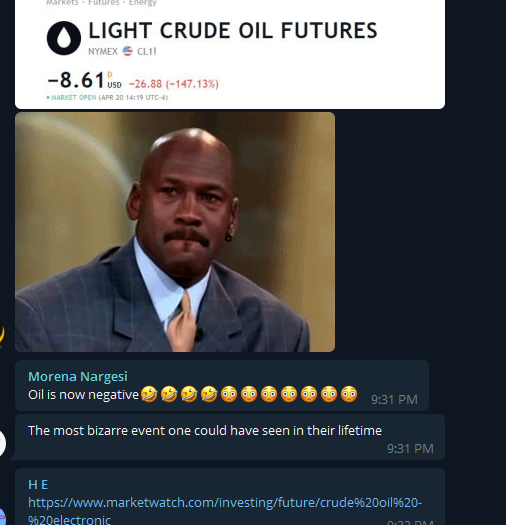Screen dimensions: 506x525
Task: Click the 9:31 PM timestamp on Morena's message
Action: 394,399
